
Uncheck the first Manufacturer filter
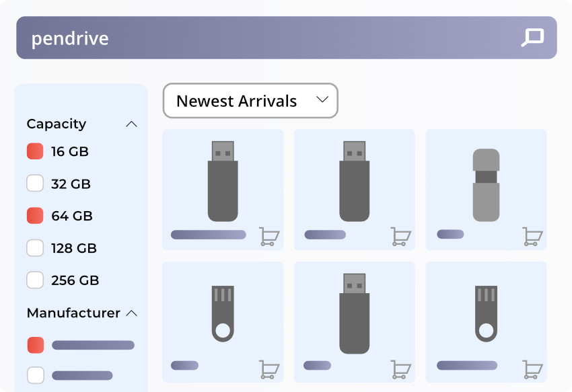[x=35, y=345]
